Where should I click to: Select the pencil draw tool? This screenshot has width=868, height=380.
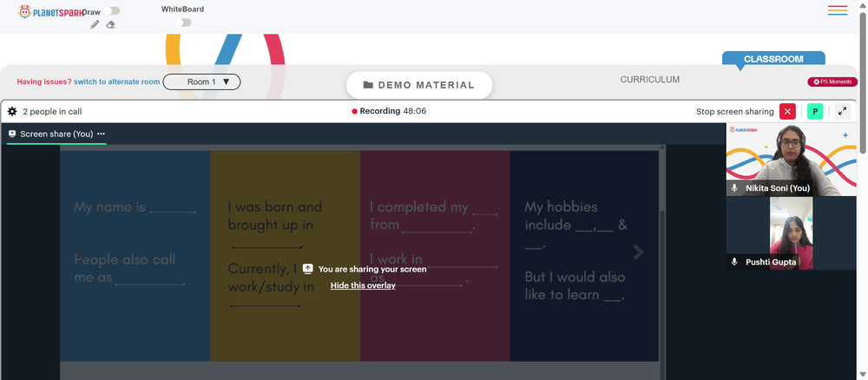pos(95,24)
